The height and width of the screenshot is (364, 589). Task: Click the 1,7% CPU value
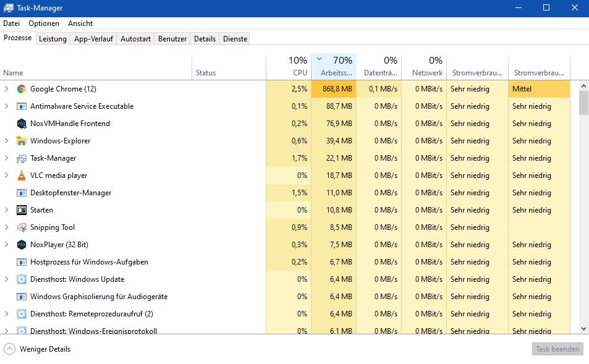(299, 158)
